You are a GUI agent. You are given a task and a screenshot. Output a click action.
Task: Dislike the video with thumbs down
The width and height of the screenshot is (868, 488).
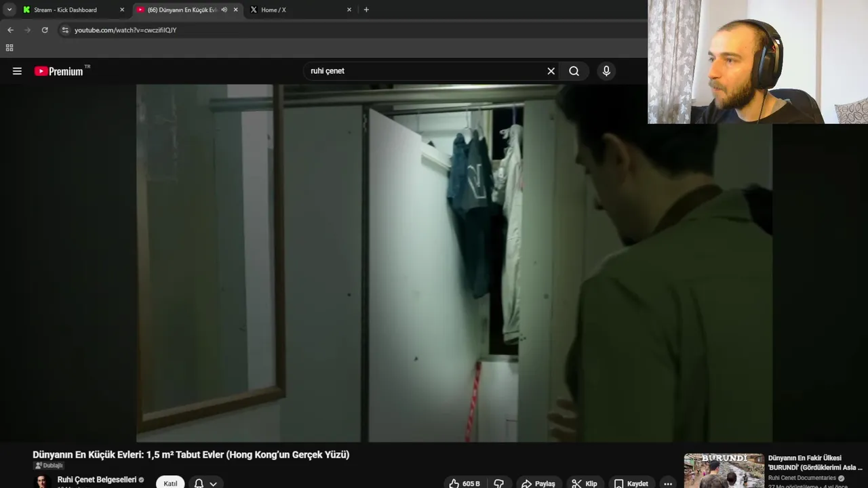(x=498, y=483)
